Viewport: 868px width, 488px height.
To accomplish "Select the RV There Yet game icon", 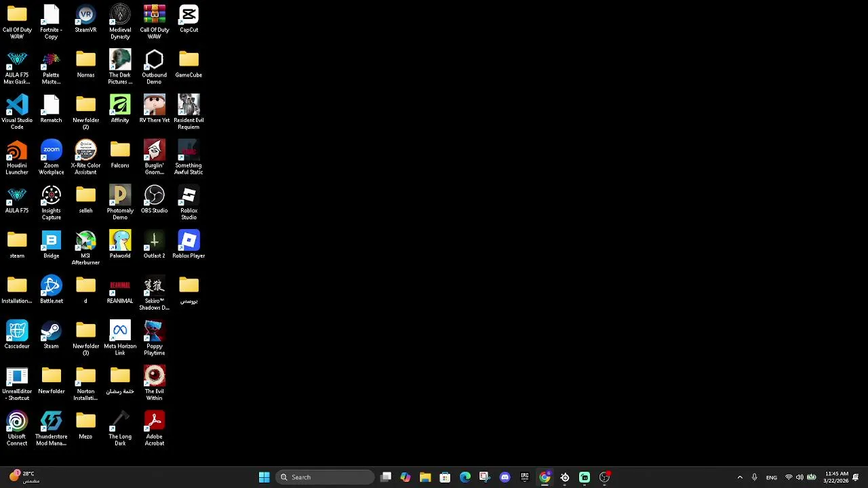I will pos(154,110).
